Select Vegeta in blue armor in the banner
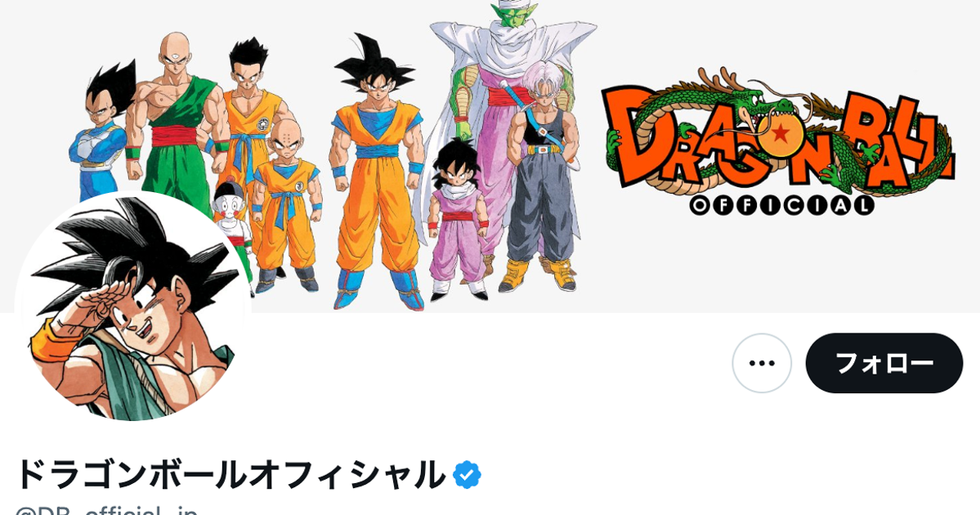This screenshot has width=980, height=515. click(x=100, y=132)
